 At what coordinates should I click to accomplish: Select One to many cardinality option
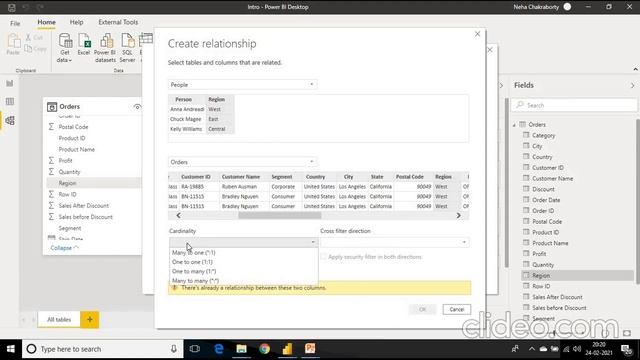(244, 271)
